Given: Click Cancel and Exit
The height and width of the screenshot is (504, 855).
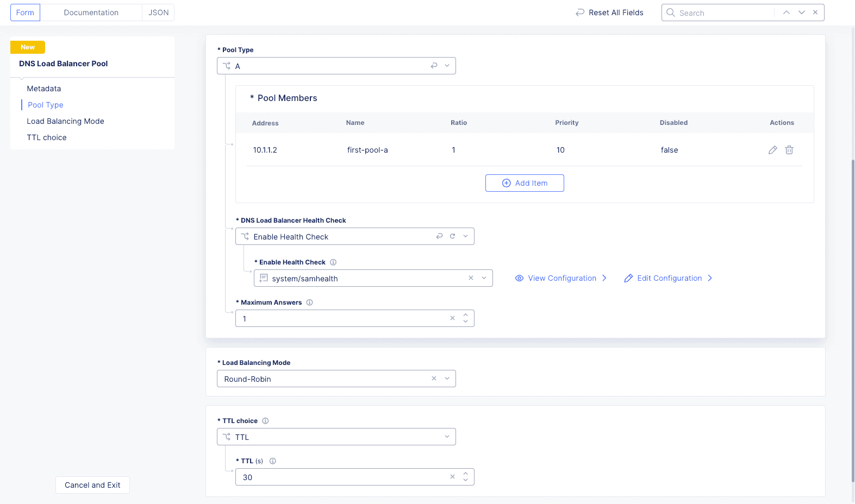Looking at the screenshot, I should coord(92,485).
